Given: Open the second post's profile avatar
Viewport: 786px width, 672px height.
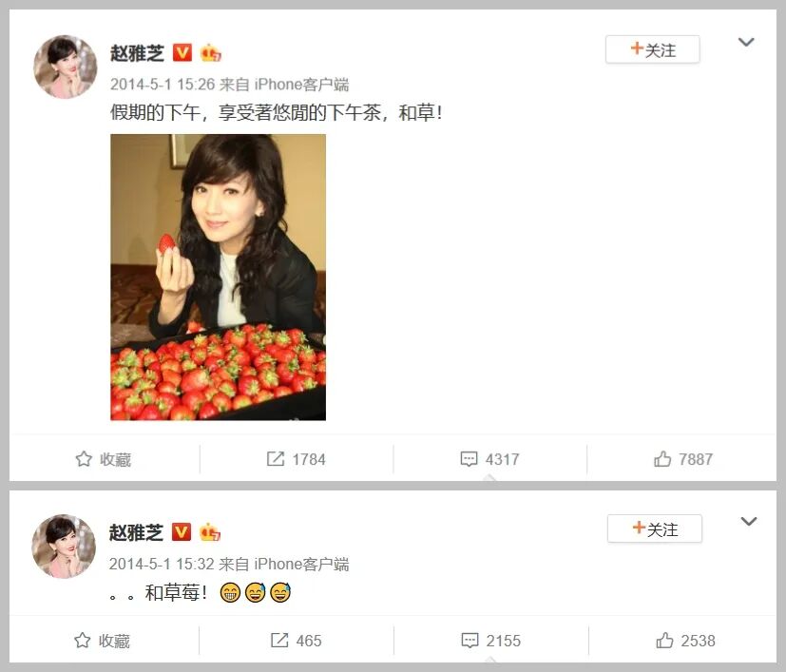Looking at the screenshot, I should [x=64, y=547].
